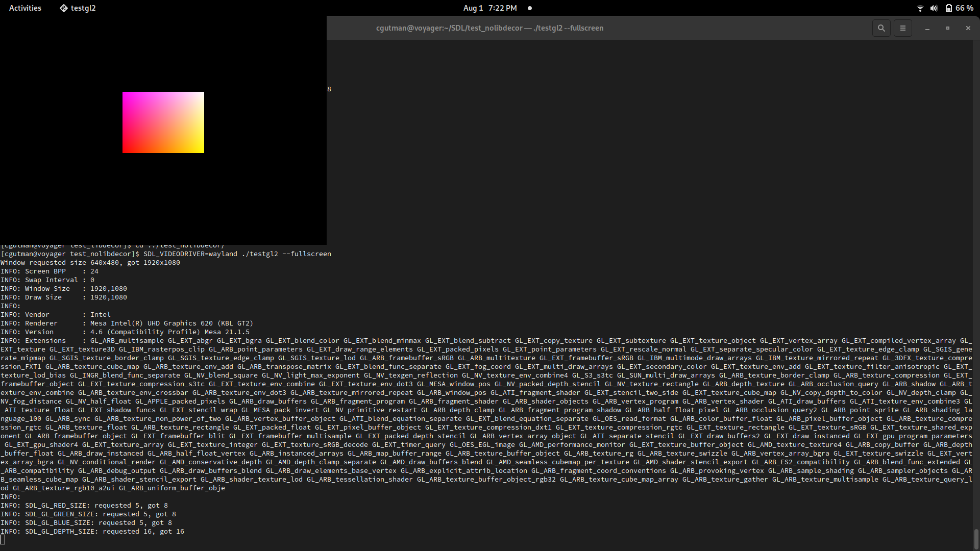Open the Activities overview

(25, 8)
